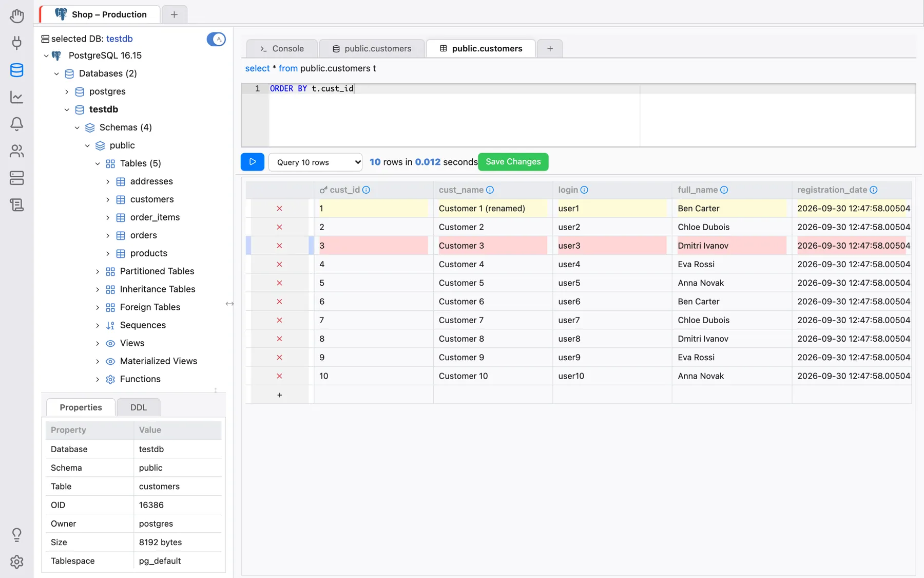Click the Customer 1 (renamed) cell
The image size is (924, 578).
pos(493,209)
